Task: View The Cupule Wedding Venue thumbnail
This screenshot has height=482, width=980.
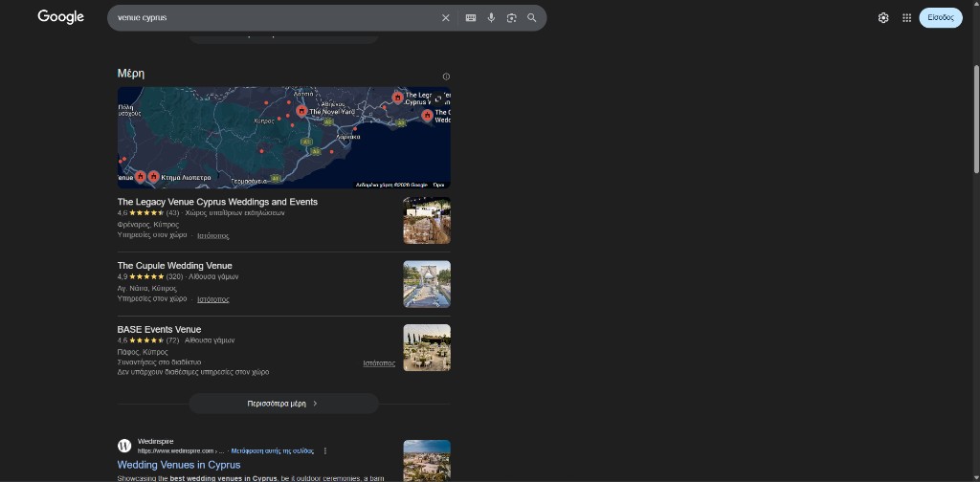Action: [x=427, y=284]
